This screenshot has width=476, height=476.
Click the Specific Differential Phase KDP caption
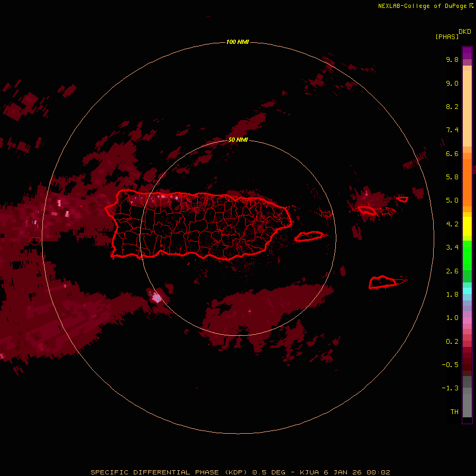240,472
